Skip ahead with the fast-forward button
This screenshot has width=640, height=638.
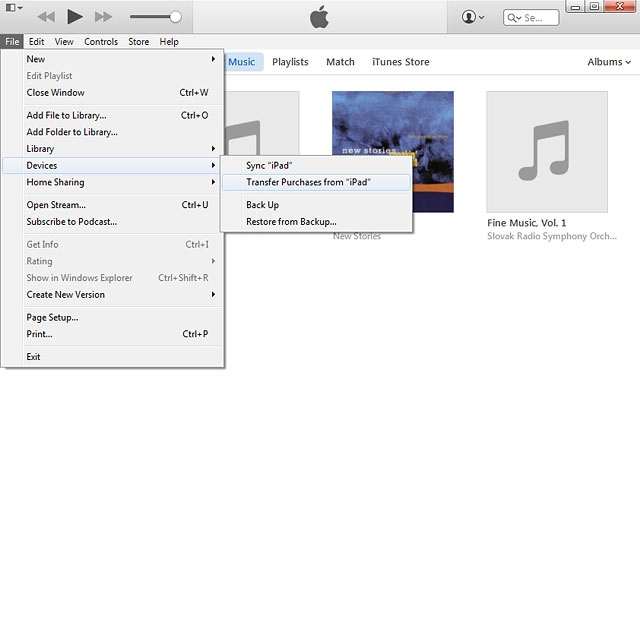pos(103,17)
